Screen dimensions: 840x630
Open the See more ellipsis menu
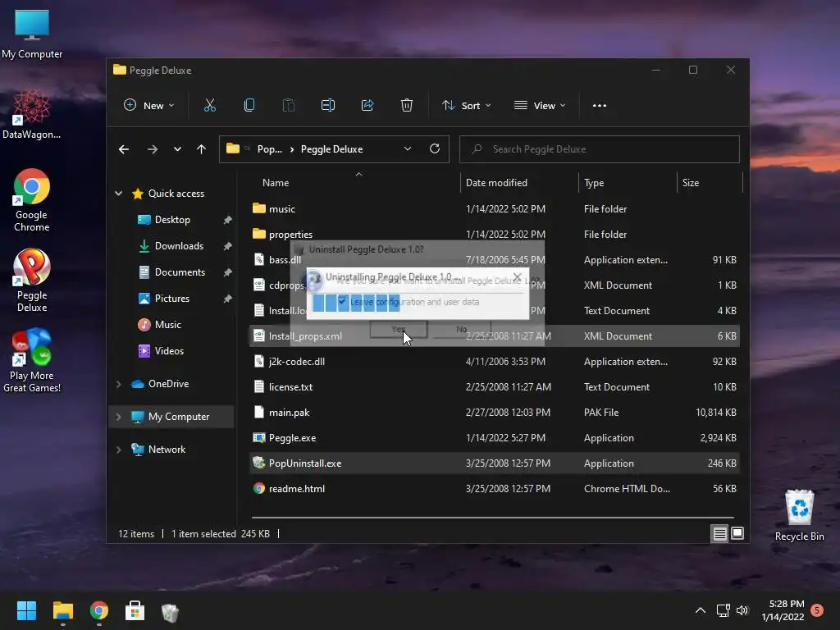[600, 106]
